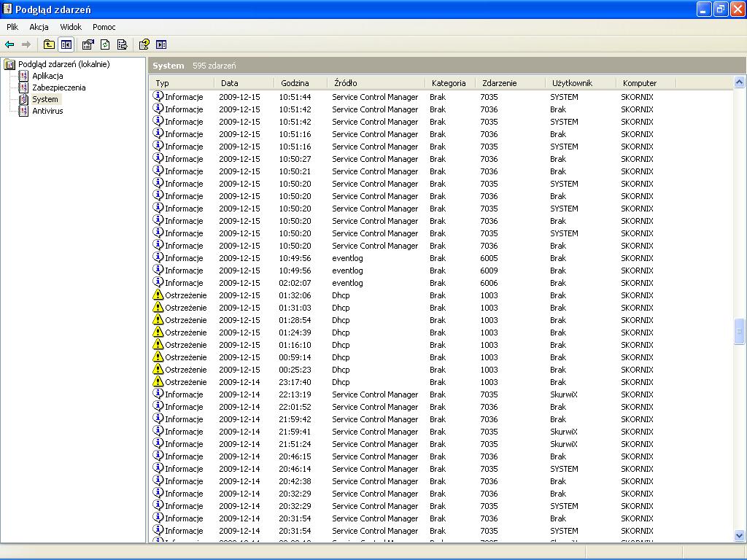Viewport: 747px width, 560px height.
Task: Refresh the event list with toolbar icon
Action: click(x=105, y=44)
